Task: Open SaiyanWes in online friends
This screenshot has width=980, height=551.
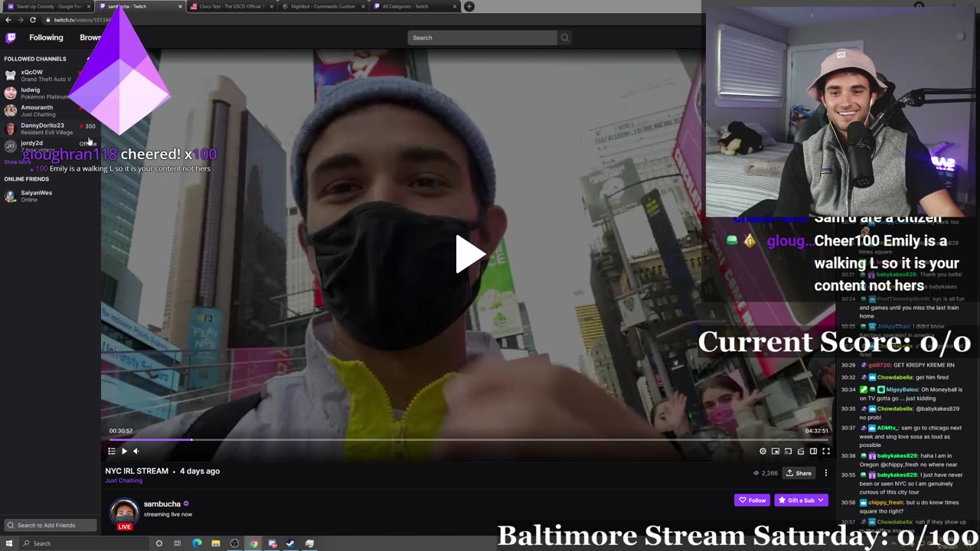Action: click(x=49, y=196)
